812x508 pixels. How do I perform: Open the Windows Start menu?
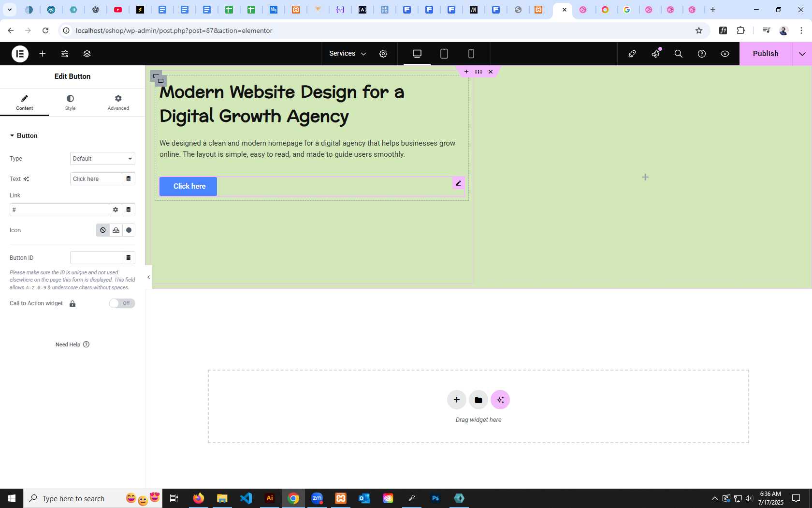point(12,498)
